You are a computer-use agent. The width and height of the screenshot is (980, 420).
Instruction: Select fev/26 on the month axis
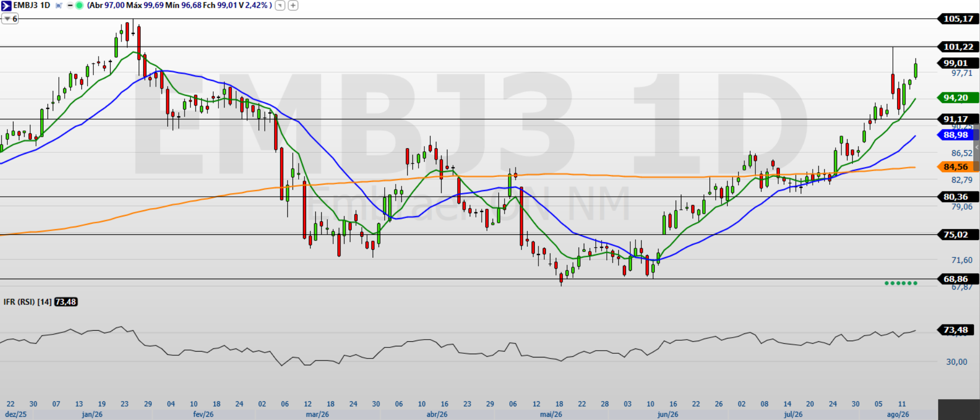(203, 414)
